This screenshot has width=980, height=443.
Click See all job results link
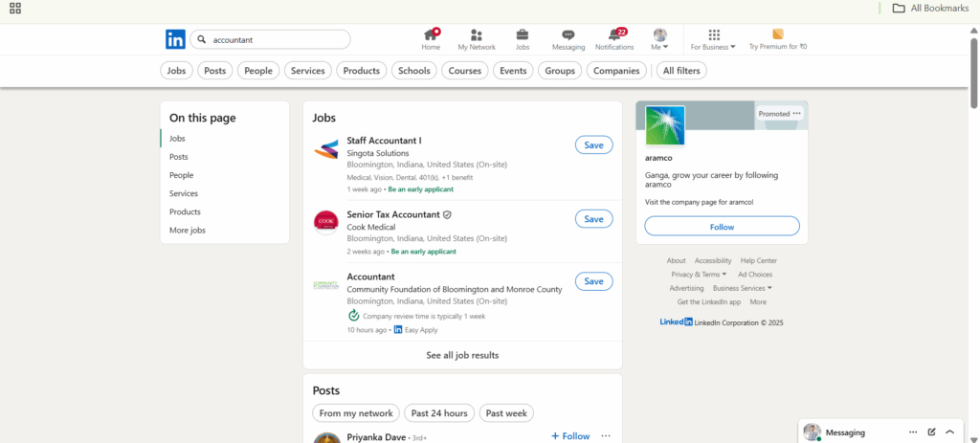click(462, 355)
